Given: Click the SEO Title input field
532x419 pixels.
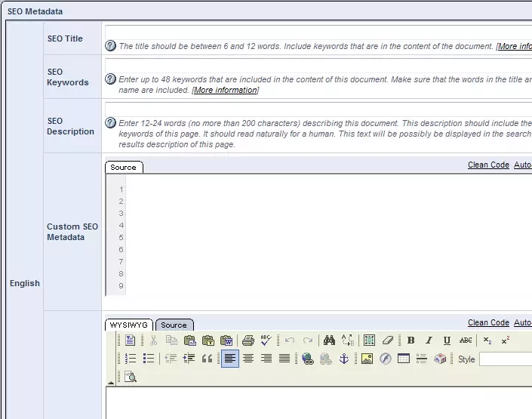Looking at the screenshot, I should 318,32.
